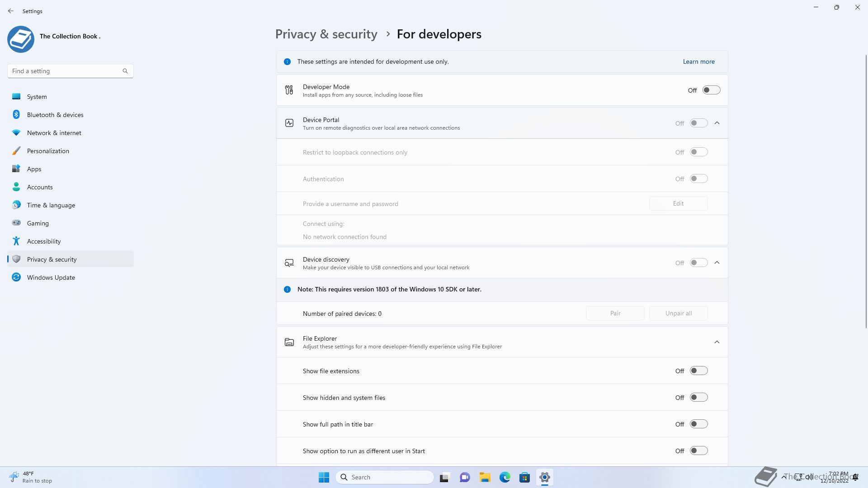Enable Show hidden and system files
The width and height of the screenshot is (868, 488).
[x=698, y=398]
